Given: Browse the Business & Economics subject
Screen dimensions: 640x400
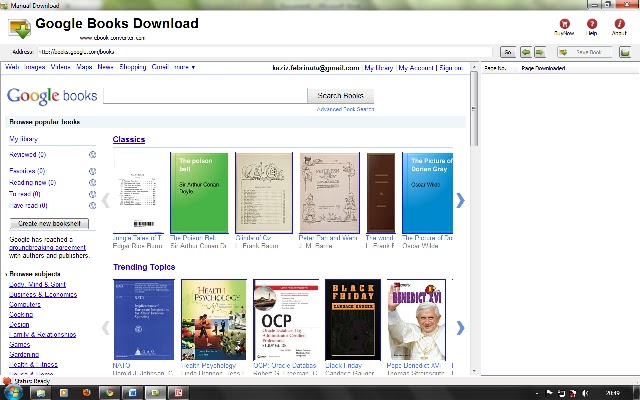Looking at the screenshot, I should coord(43,294).
